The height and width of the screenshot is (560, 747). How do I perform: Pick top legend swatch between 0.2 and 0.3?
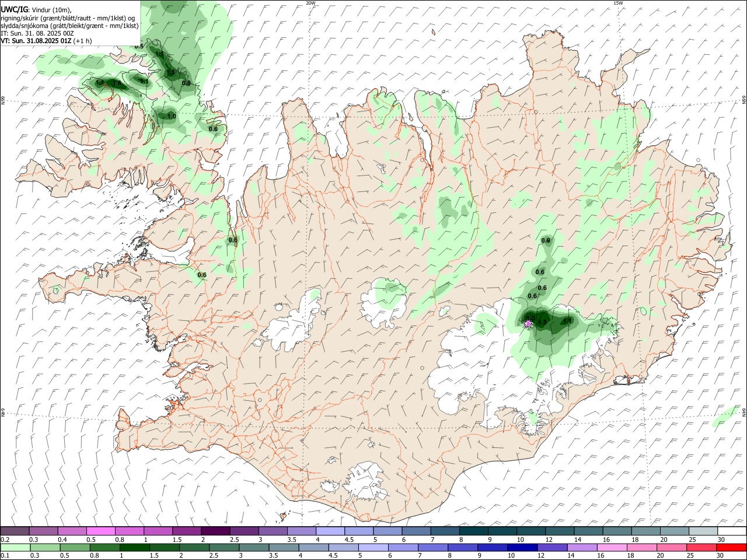click(x=15, y=531)
